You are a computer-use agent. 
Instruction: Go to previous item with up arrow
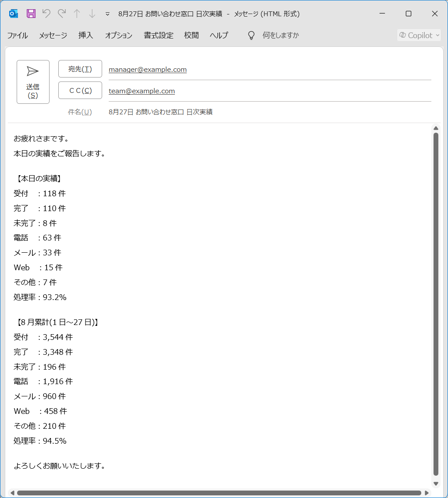[77, 14]
